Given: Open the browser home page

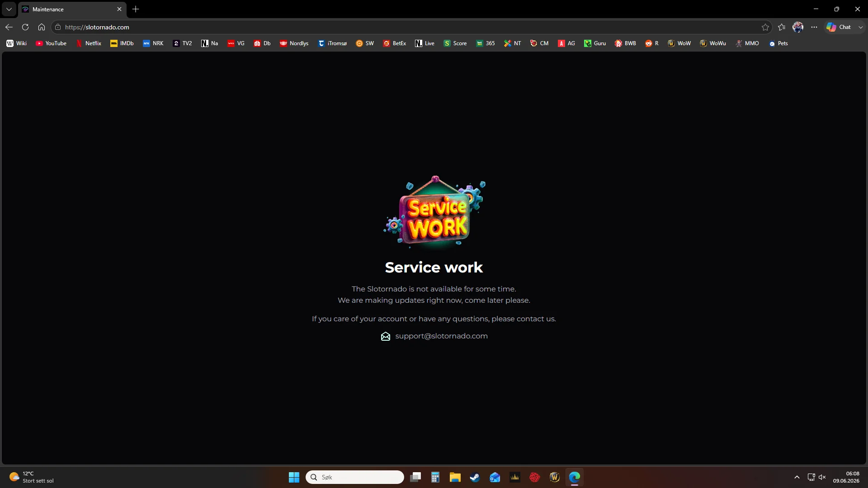Looking at the screenshot, I should tap(42, 27).
